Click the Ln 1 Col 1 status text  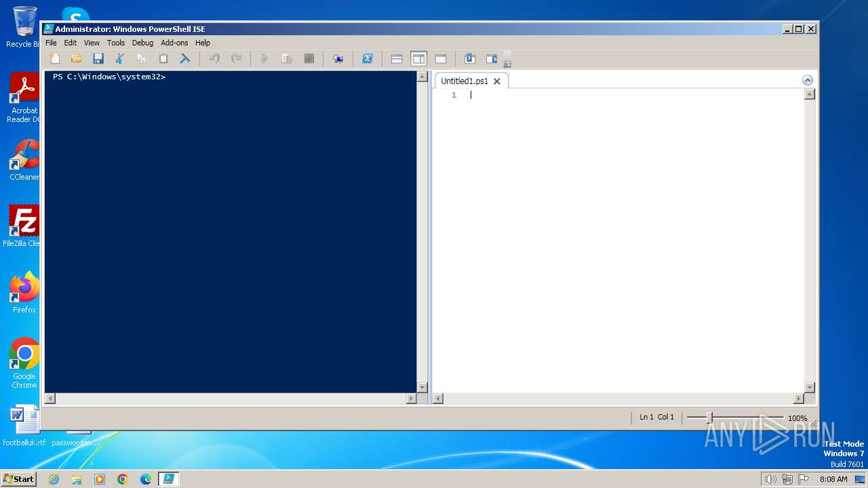click(x=656, y=418)
